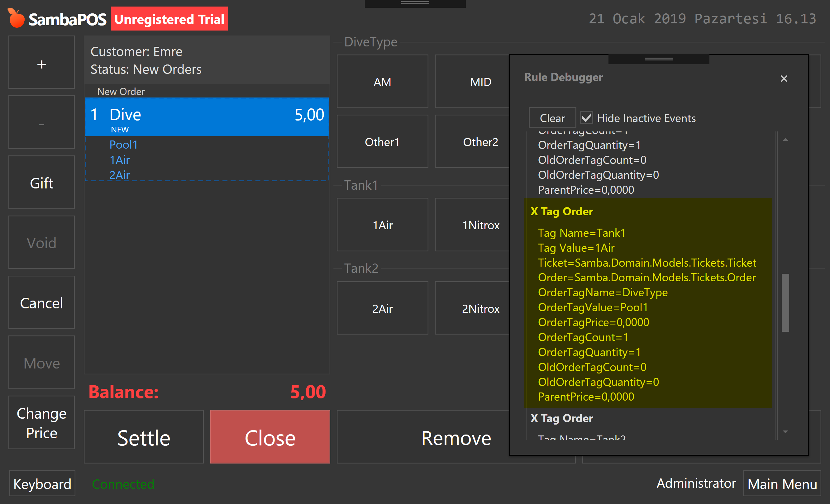Expand the lower X Tag Order entry
Image resolution: width=830 pixels, height=504 pixels.
[561, 418]
